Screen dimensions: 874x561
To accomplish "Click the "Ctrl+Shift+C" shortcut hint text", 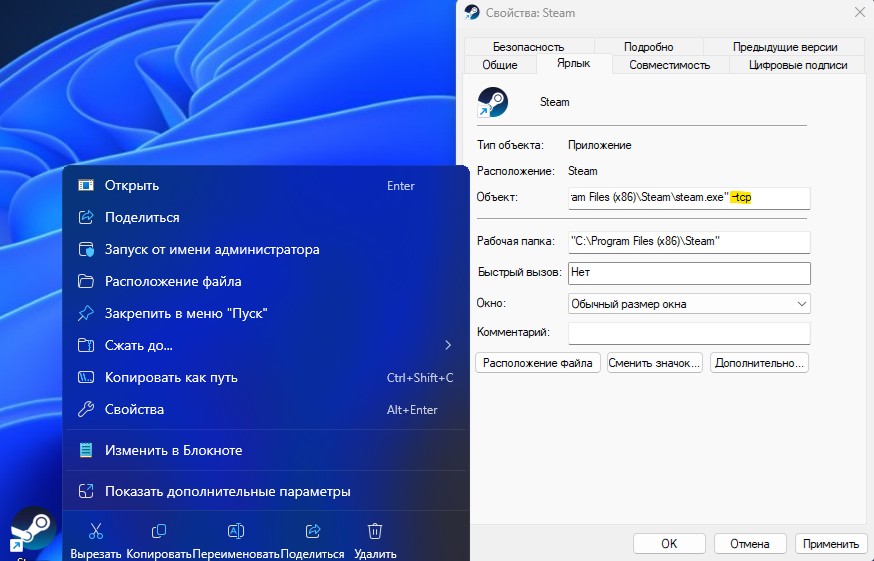I will pyautogui.click(x=420, y=378).
